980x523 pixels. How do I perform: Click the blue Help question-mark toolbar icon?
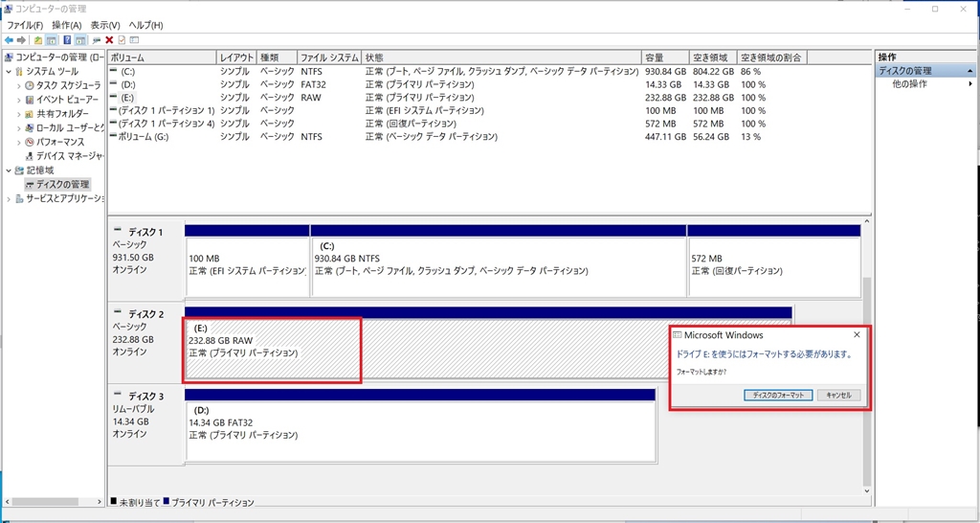point(67,40)
